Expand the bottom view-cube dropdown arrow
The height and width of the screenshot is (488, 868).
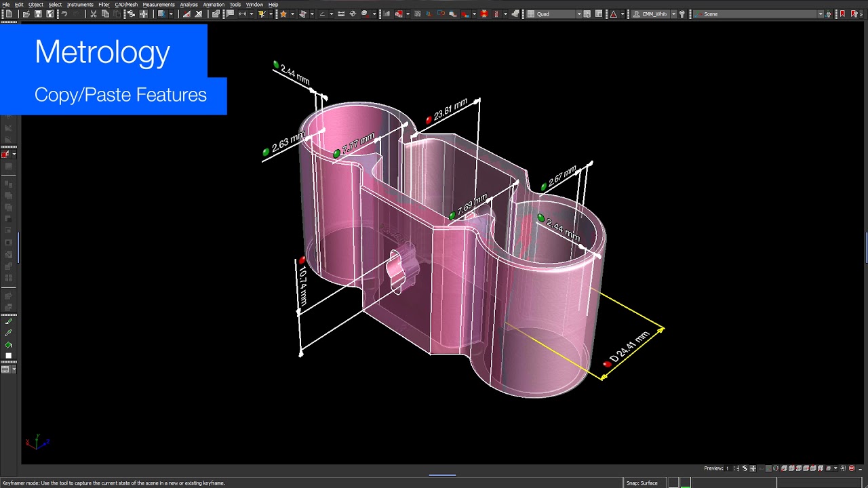[x=835, y=468]
